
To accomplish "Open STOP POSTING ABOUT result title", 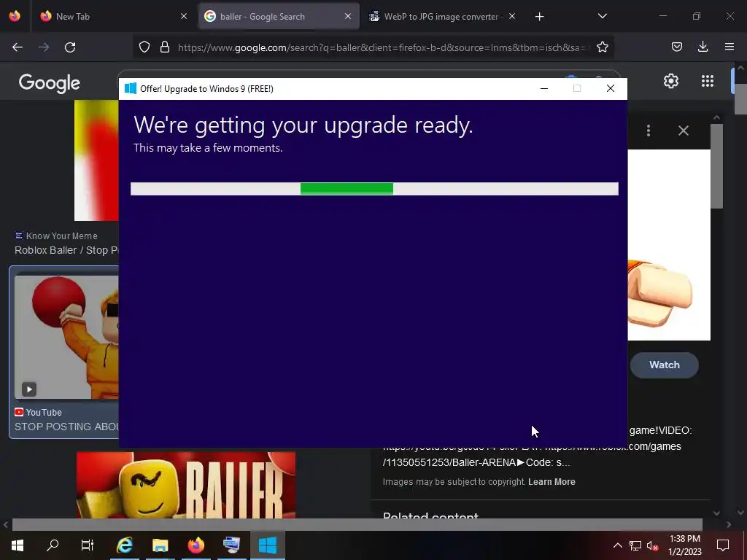I will (66, 427).
